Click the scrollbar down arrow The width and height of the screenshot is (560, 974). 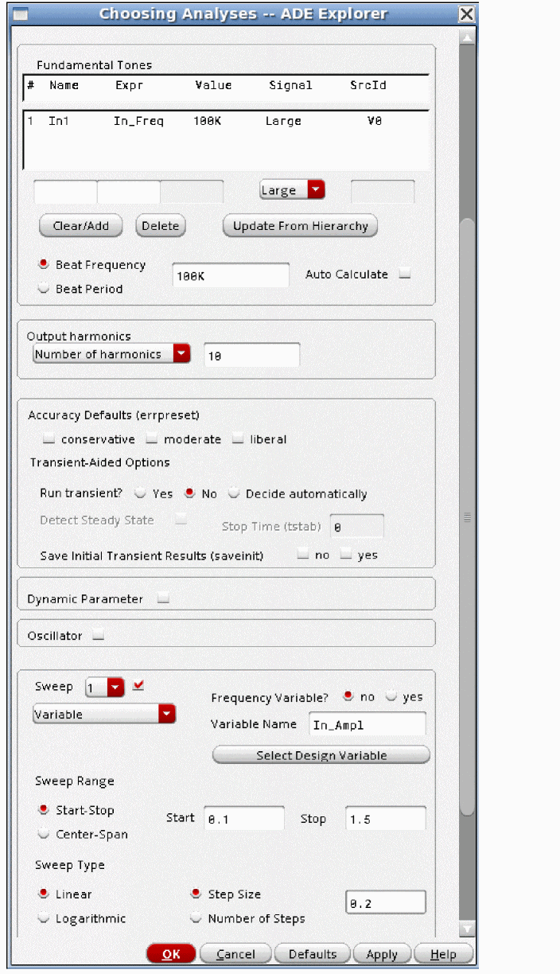(x=468, y=929)
